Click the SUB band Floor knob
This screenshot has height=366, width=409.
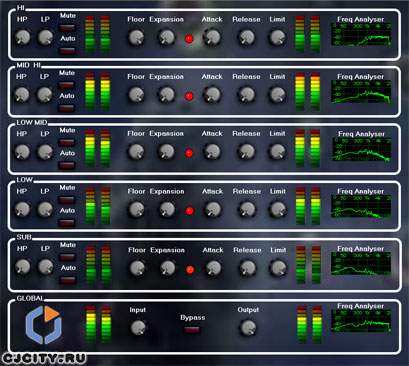coord(137,268)
